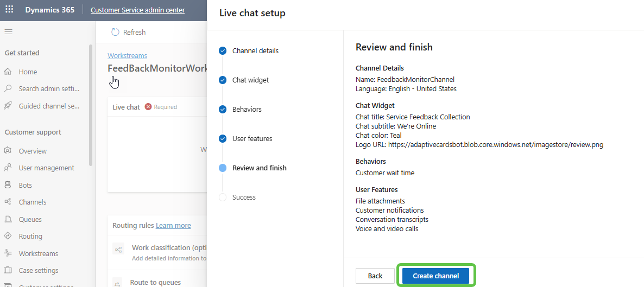Select the Behaviors wizard step
Viewport: 644px width, 287px height.
247,110
